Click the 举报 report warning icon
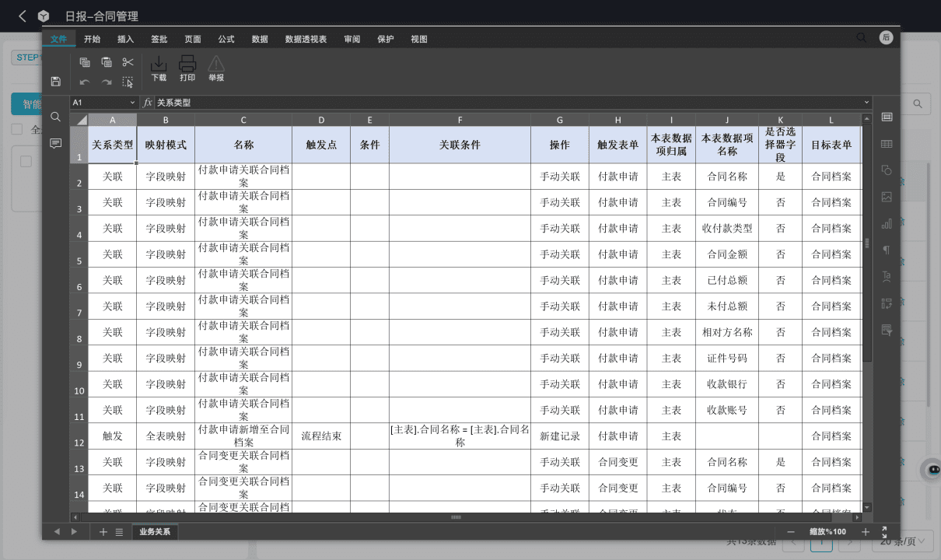Viewport: 941px width, 560px height. pyautogui.click(x=216, y=69)
